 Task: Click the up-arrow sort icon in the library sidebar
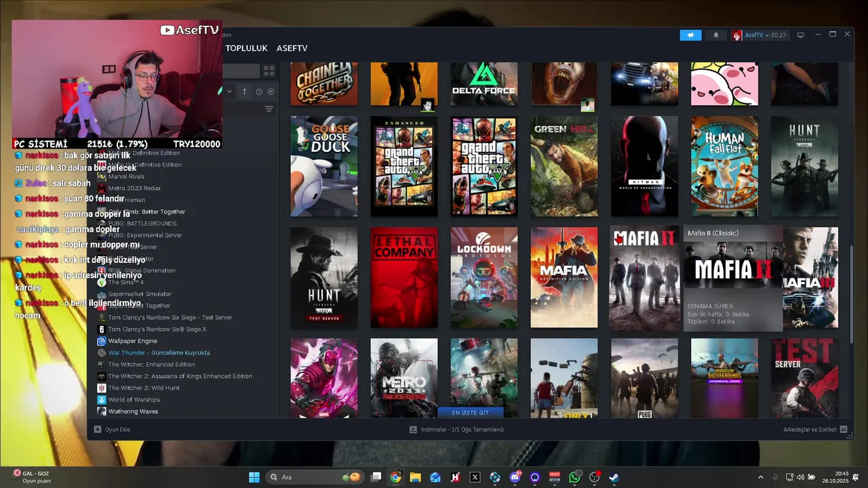pos(244,91)
